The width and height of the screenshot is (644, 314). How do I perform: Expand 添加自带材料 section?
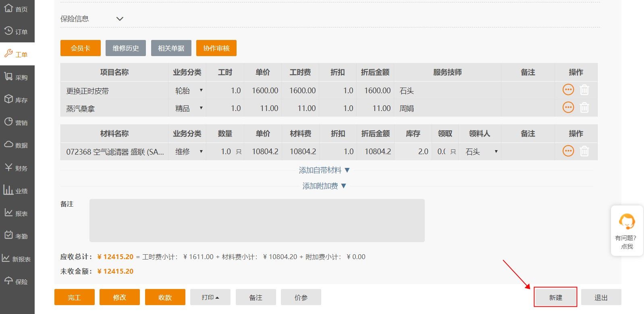tap(324, 170)
